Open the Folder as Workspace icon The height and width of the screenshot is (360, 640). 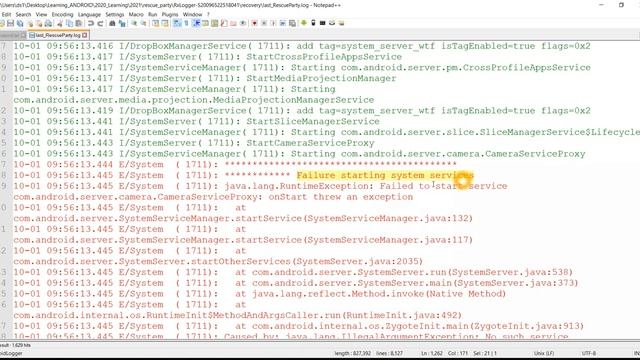pos(233,23)
